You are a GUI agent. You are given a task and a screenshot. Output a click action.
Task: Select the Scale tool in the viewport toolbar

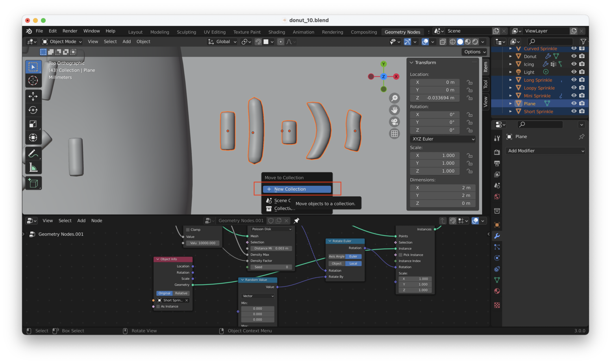point(33,124)
